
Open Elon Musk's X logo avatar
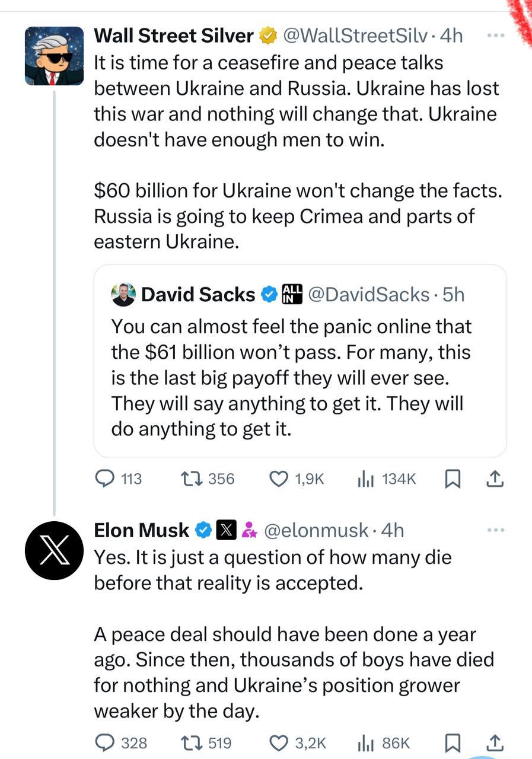[x=54, y=551]
